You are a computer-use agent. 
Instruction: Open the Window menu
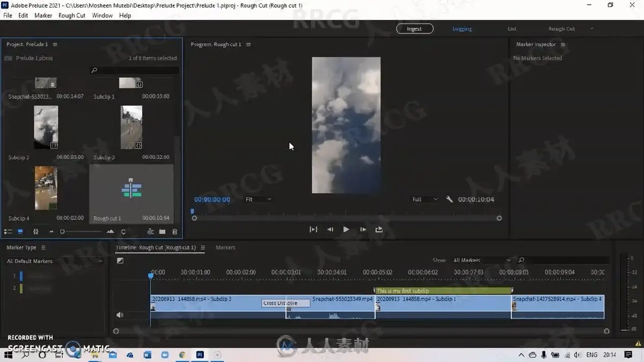(102, 16)
